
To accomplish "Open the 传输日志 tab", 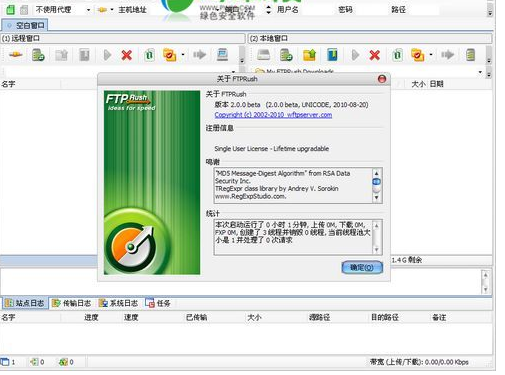I will pos(72,303).
